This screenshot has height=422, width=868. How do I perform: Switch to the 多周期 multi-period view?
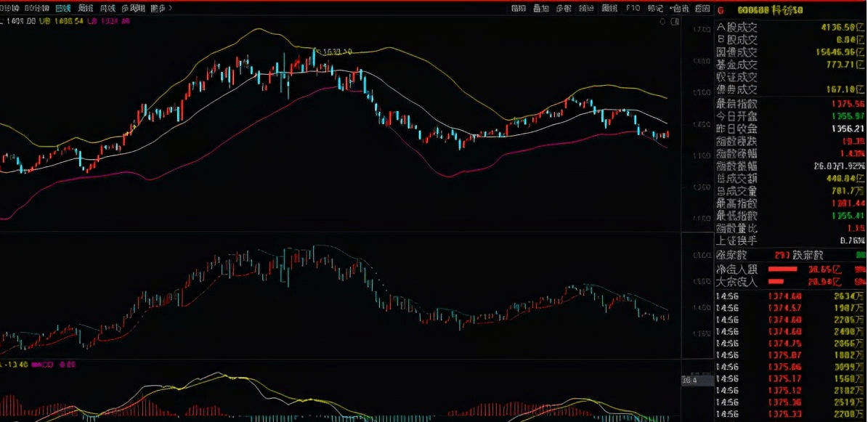(133, 9)
